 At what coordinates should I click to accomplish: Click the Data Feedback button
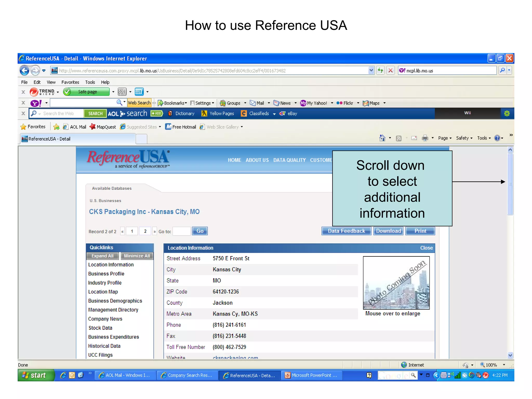click(x=346, y=231)
